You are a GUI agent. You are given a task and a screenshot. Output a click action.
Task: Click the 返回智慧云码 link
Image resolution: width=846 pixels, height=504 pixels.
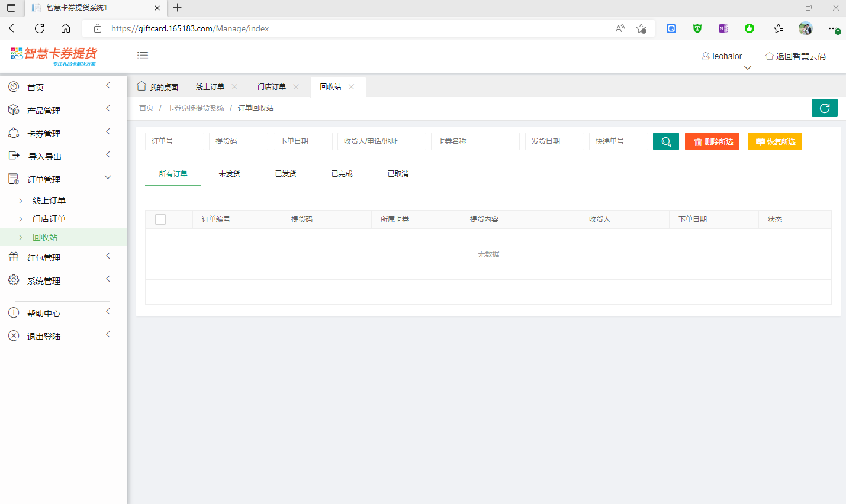tap(795, 56)
